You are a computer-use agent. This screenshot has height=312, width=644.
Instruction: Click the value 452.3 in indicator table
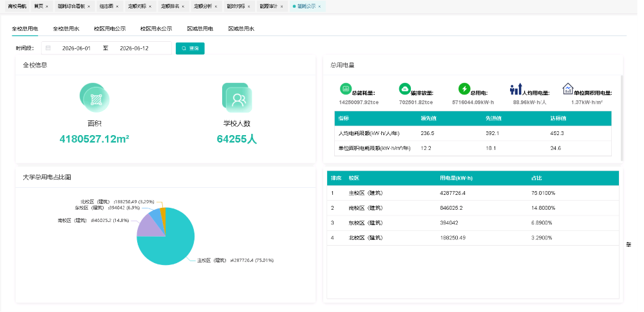557,133
